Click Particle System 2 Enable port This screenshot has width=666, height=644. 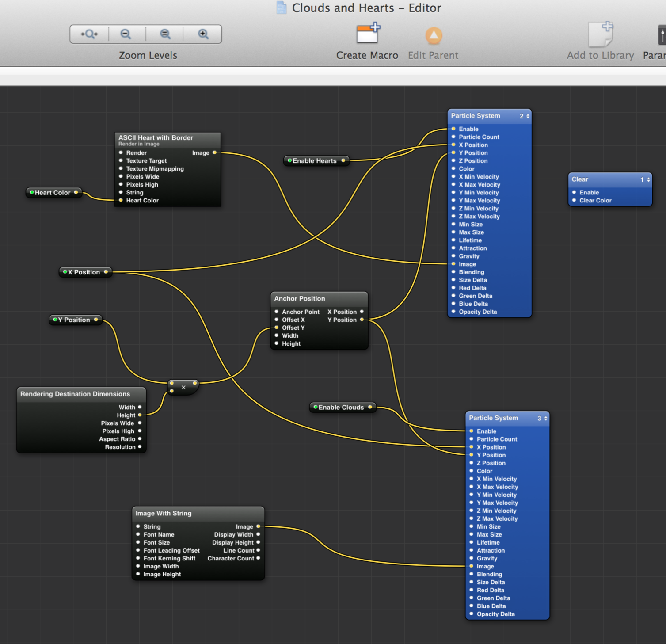tap(453, 129)
